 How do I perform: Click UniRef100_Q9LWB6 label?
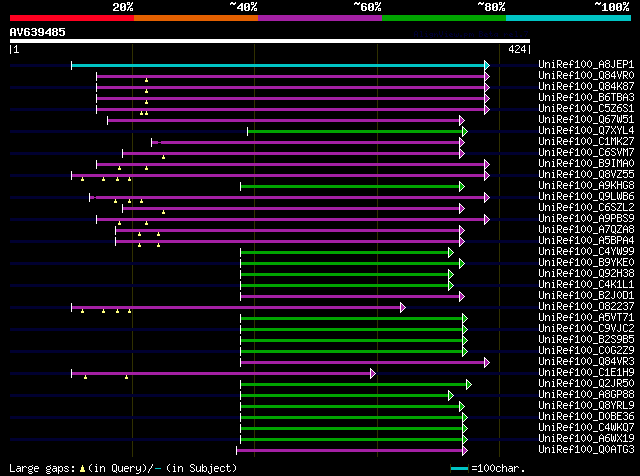click(586, 196)
